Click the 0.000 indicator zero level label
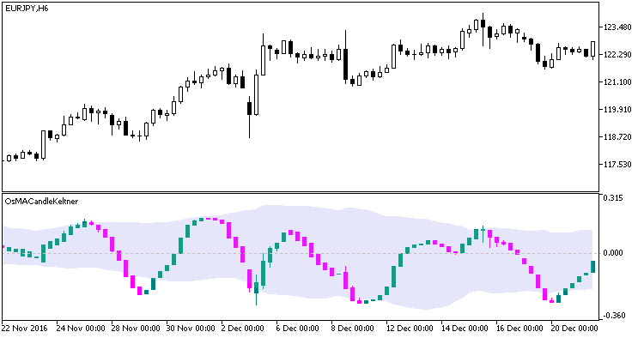 coord(613,253)
